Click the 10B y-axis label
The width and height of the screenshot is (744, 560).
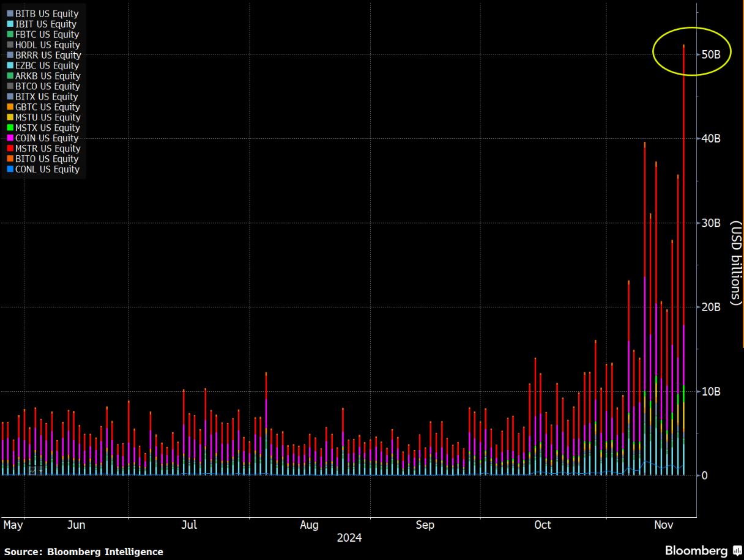[711, 391]
